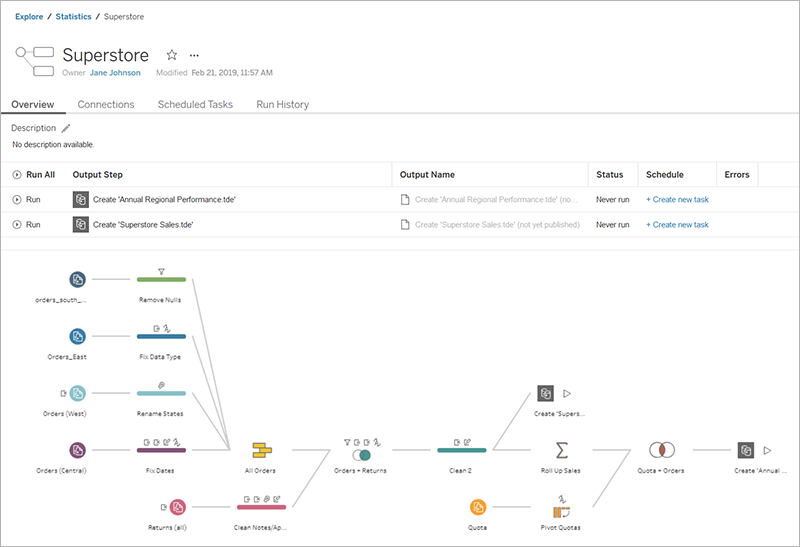
Task: Select the Orders_East input step icon
Action: [78, 336]
